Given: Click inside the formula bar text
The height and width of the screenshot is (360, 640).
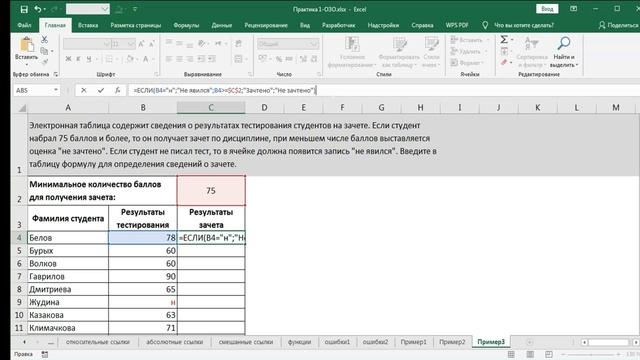Looking at the screenshot, I should (x=224, y=90).
